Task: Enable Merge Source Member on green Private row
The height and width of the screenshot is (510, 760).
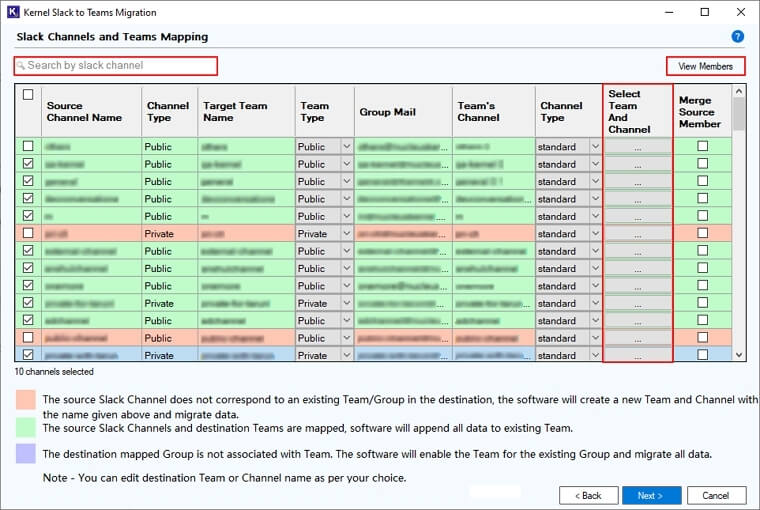Action: coord(702,303)
